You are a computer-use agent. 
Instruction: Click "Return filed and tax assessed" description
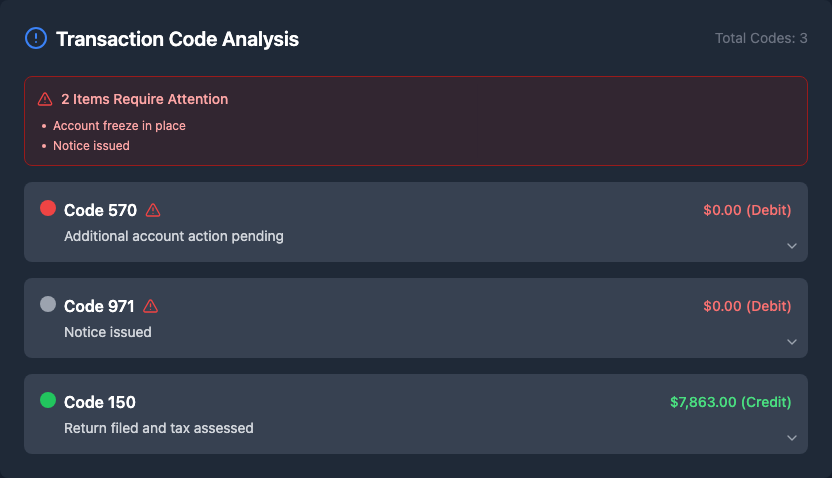(159, 428)
